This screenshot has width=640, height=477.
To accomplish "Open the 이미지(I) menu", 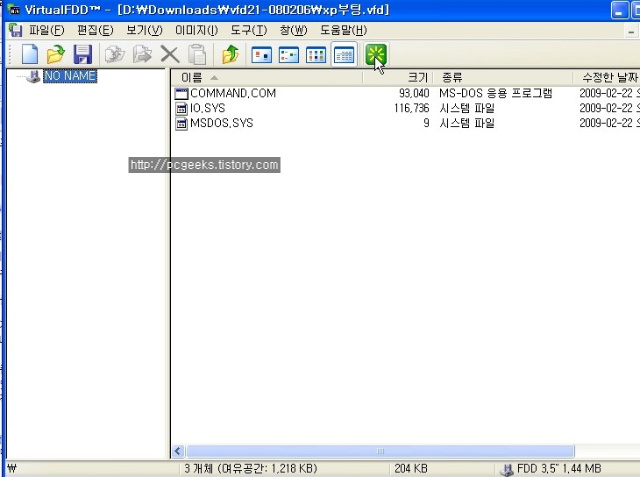I will coord(196,30).
